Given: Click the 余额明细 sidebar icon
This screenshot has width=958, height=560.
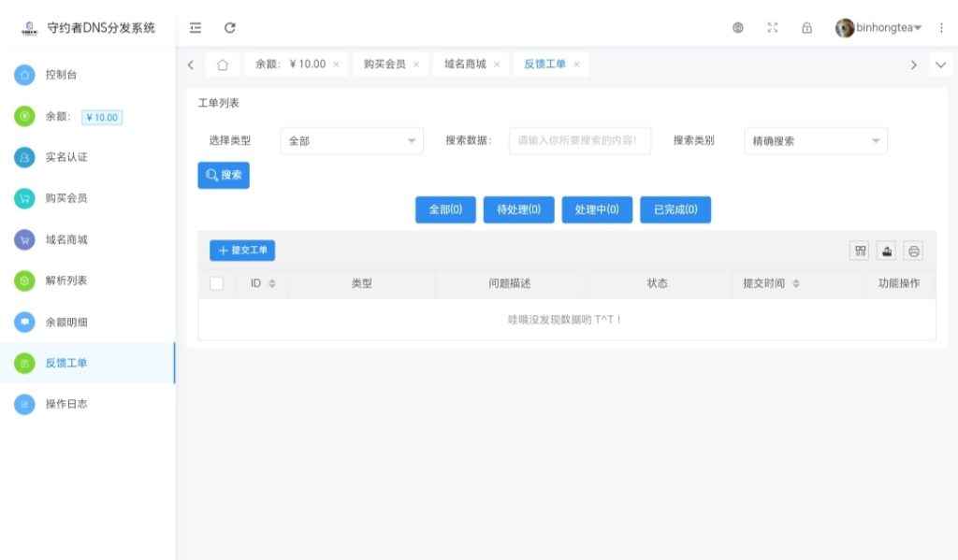Looking at the screenshot, I should click(x=24, y=322).
